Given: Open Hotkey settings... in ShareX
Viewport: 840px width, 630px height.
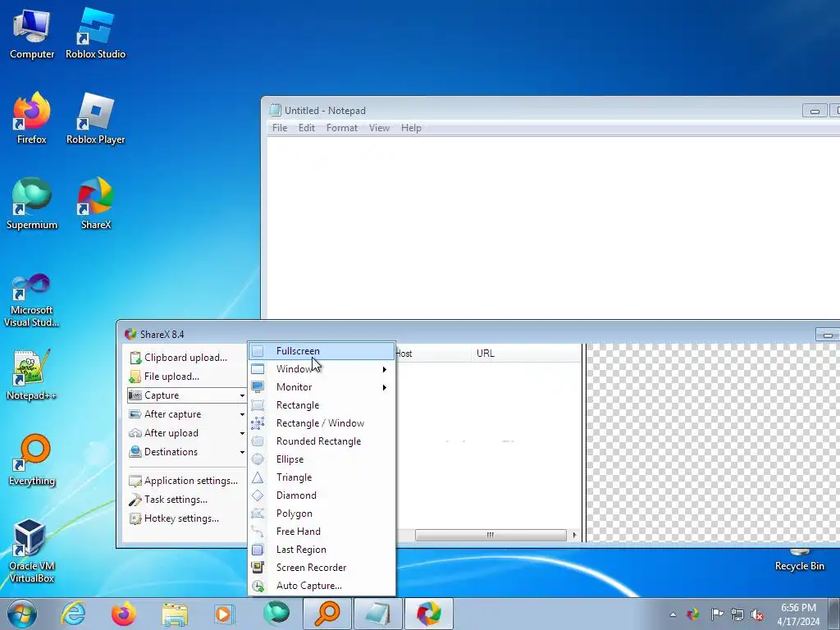Looking at the screenshot, I should point(186,518).
